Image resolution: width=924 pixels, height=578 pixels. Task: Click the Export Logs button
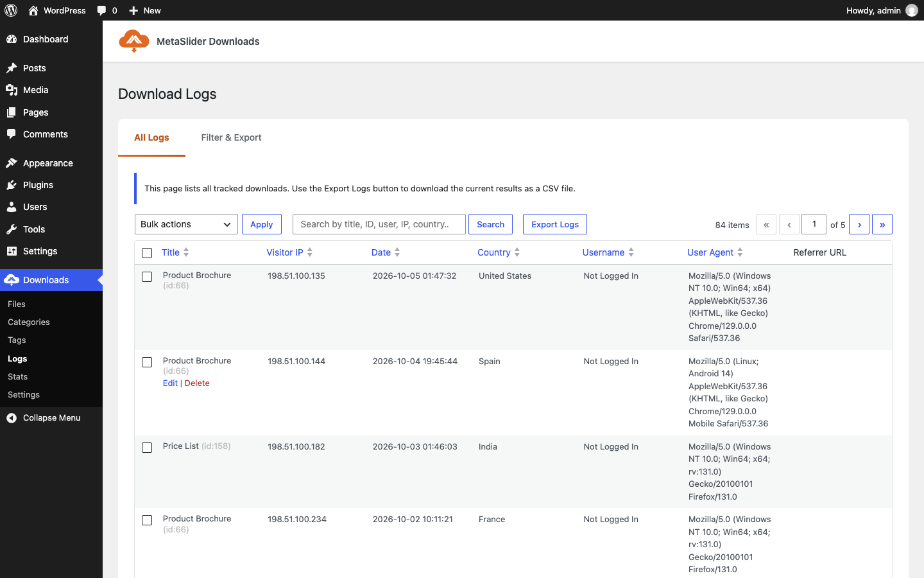[x=555, y=224]
